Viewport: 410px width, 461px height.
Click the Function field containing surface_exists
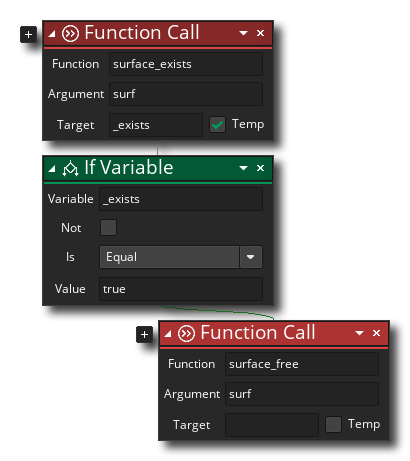pyautogui.click(x=186, y=64)
